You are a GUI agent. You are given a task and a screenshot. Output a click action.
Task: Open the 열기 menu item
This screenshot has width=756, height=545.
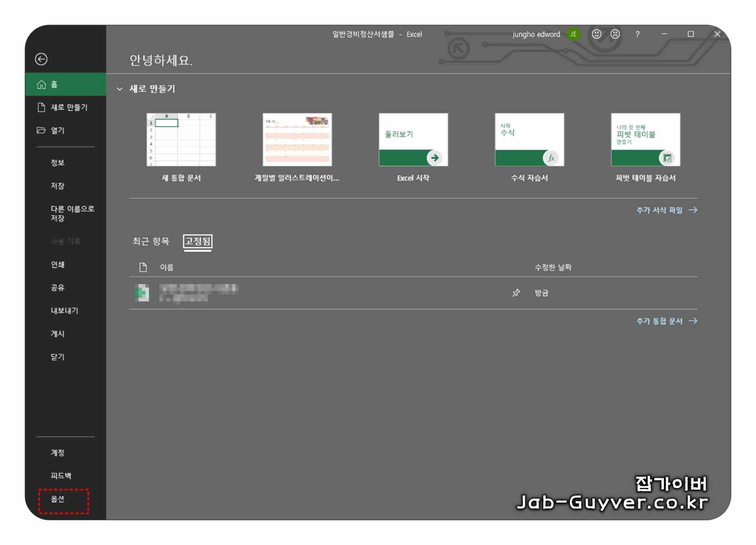pyautogui.click(x=58, y=130)
